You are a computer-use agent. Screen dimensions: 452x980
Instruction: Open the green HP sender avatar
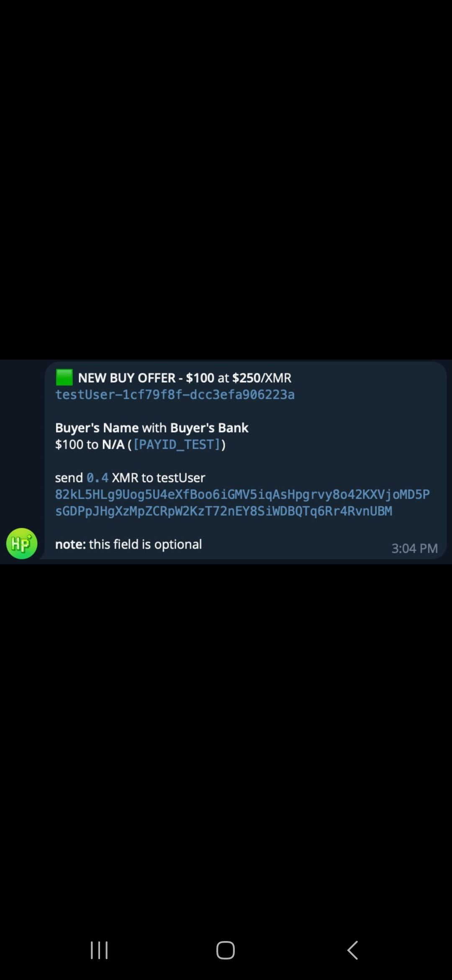point(22,543)
